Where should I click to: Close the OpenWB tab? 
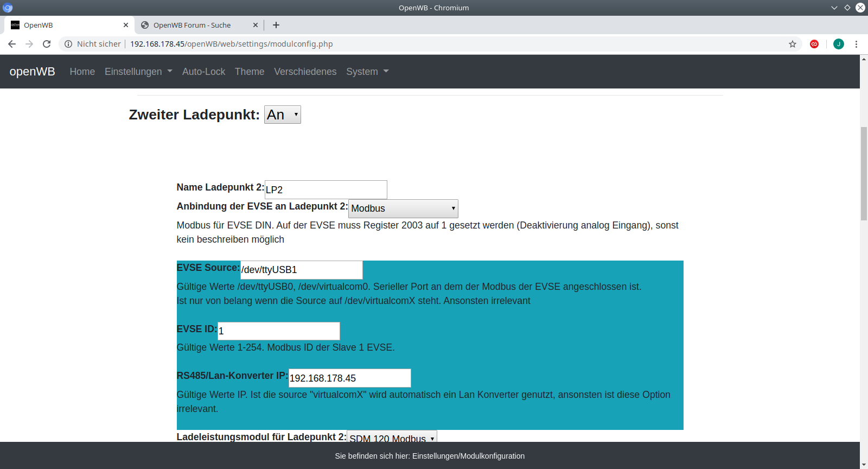coord(126,25)
